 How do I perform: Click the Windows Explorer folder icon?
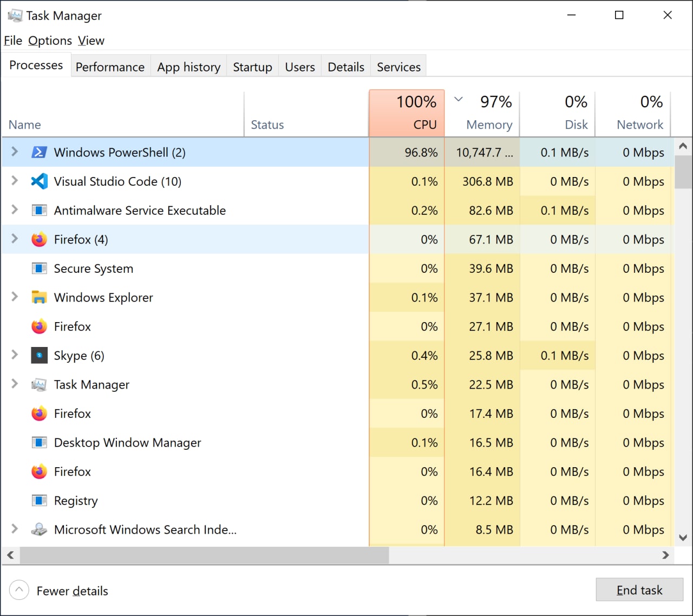point(39,297)
